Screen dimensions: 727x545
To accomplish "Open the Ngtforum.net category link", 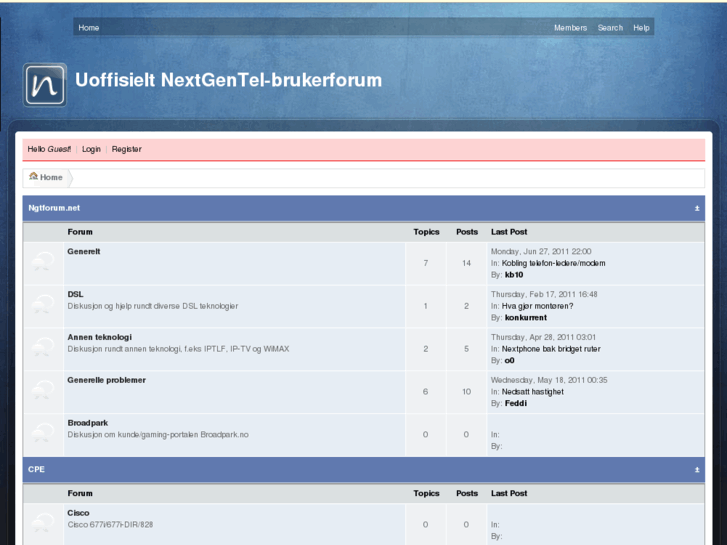I will (x=54, y=208).
